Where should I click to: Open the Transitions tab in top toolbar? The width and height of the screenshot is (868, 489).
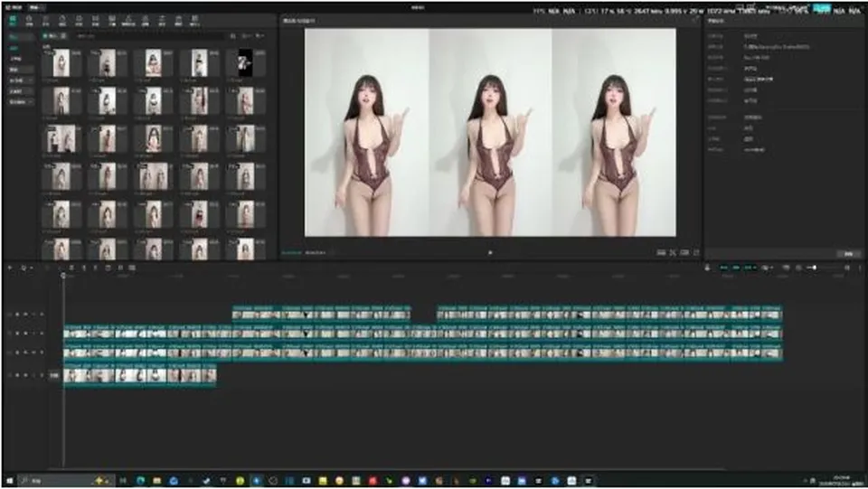95,21
